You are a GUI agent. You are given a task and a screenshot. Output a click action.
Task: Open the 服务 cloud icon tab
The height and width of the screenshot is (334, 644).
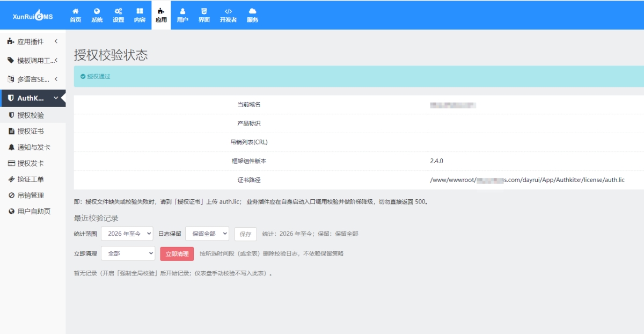[x=252, y=15]
